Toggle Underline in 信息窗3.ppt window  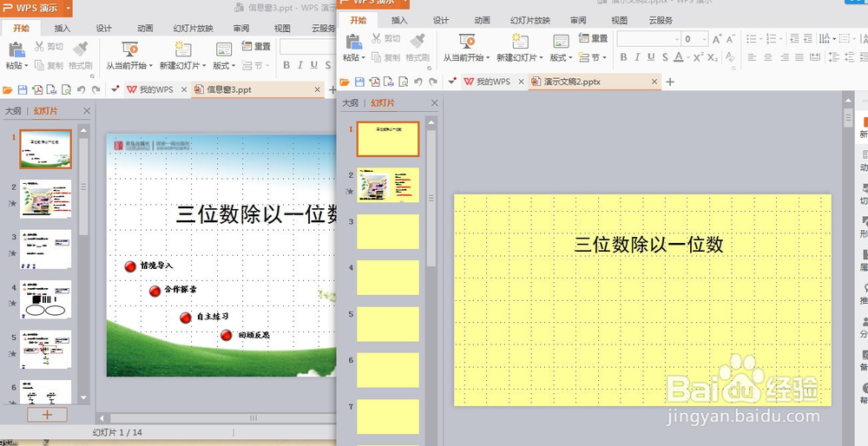tap(314, 65)
